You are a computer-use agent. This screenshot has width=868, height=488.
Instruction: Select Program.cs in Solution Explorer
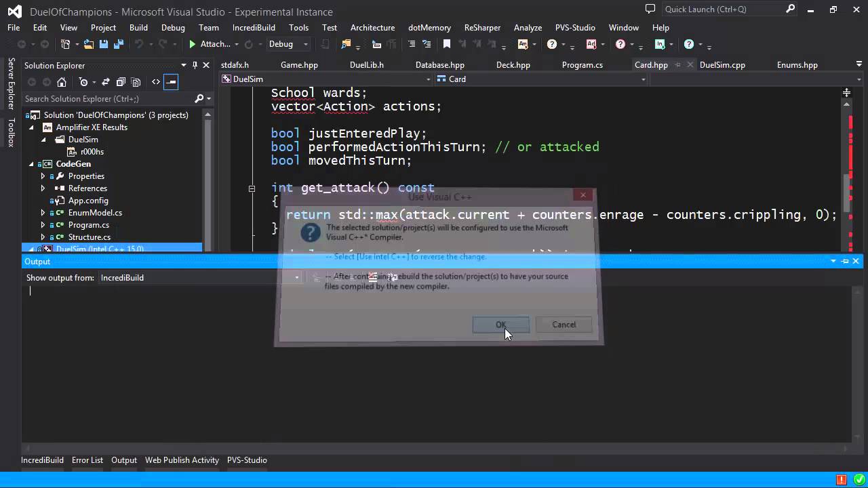[88, 225]
